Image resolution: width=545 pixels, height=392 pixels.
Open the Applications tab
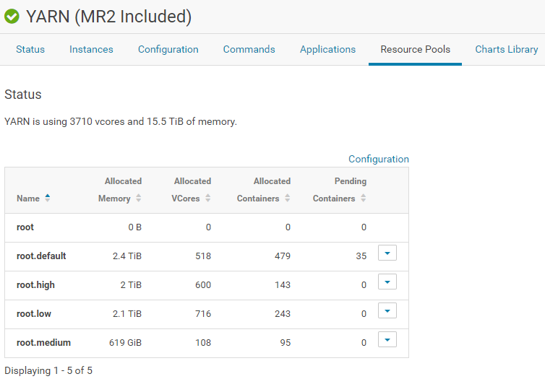pyautogui.click(x=327, y=50)
